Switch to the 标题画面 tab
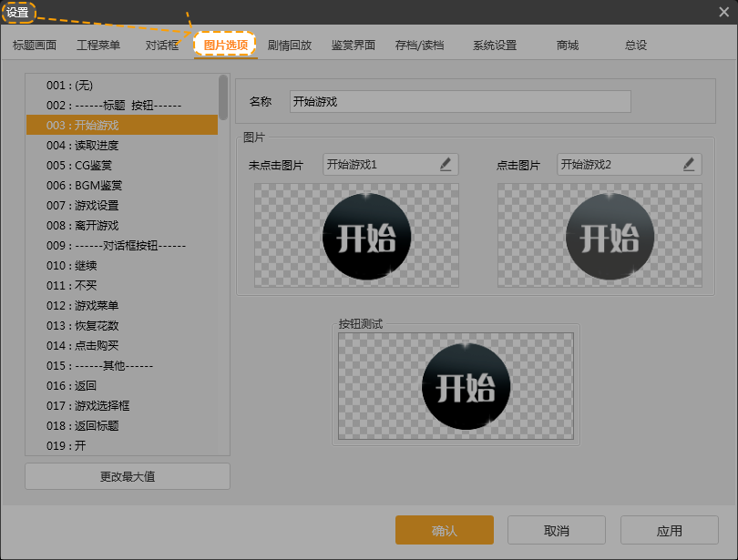The width and height of the screenshot is (738, 560). [36, 43]
